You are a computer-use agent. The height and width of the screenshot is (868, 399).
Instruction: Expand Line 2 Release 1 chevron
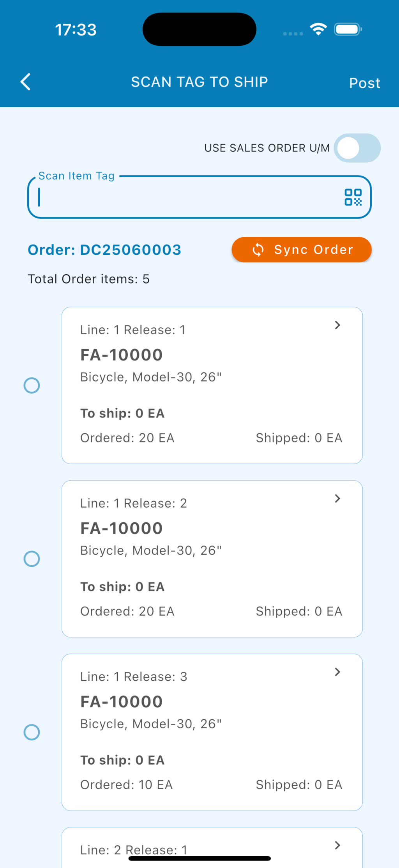click(x=337, y=845)
